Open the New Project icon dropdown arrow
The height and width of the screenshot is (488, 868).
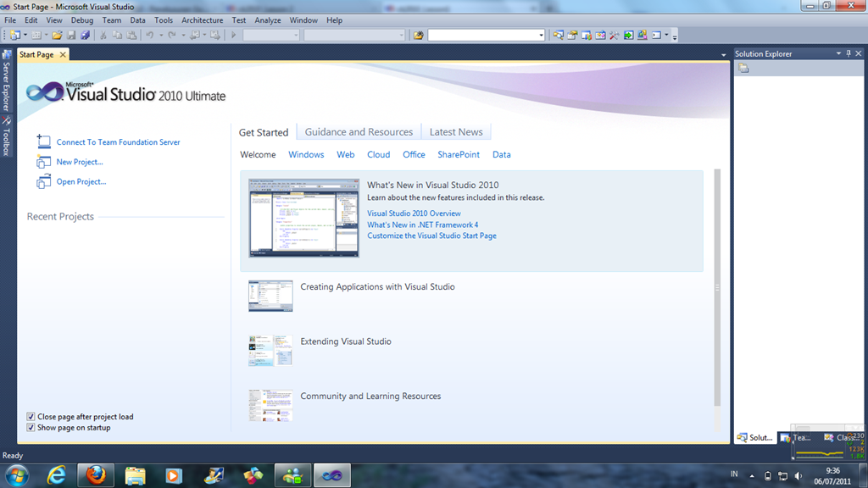(25, 36)
